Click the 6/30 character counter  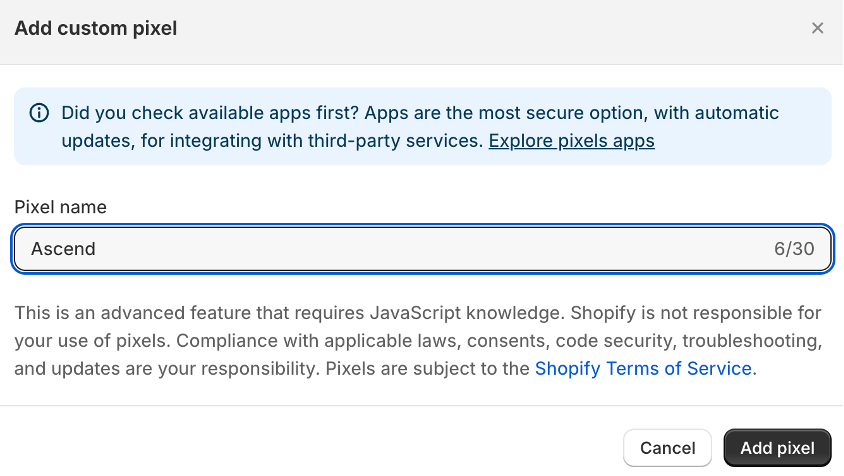794,249
